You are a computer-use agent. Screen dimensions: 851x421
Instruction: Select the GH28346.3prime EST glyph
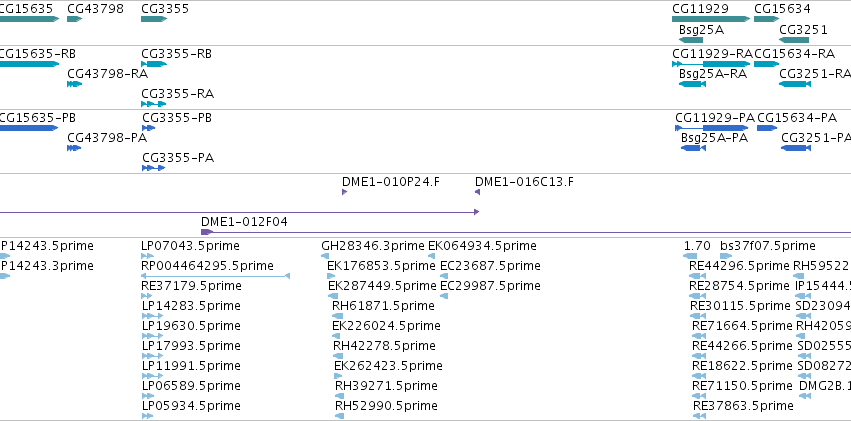325,256
